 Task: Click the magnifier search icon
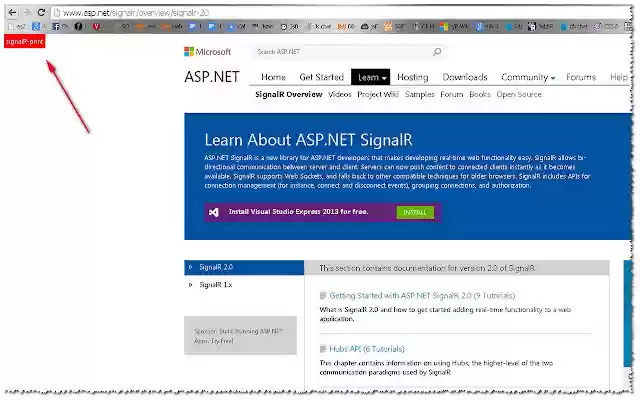click(437, 52)
